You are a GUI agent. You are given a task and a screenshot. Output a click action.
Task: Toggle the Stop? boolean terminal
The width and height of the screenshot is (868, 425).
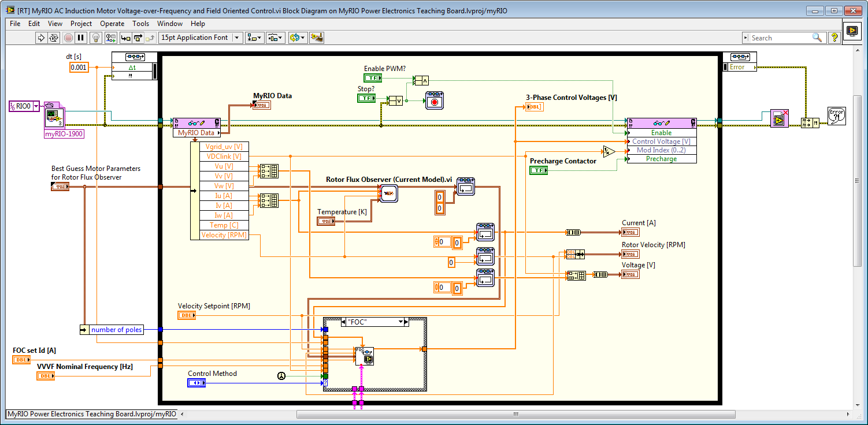(x=366, y=98)
